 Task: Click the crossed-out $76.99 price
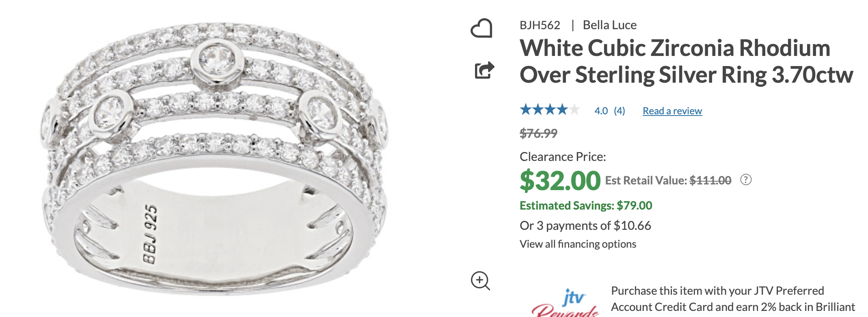[538, 133]
